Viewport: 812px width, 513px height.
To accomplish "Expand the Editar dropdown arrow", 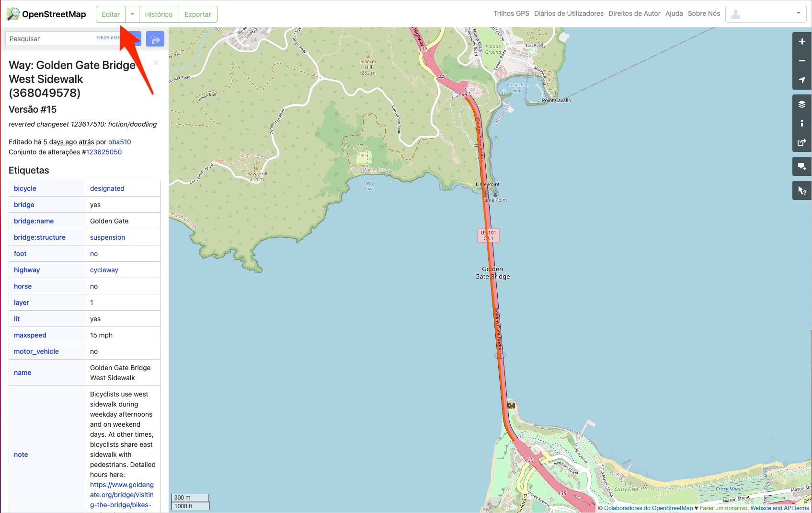I will [x=132, y=14].
